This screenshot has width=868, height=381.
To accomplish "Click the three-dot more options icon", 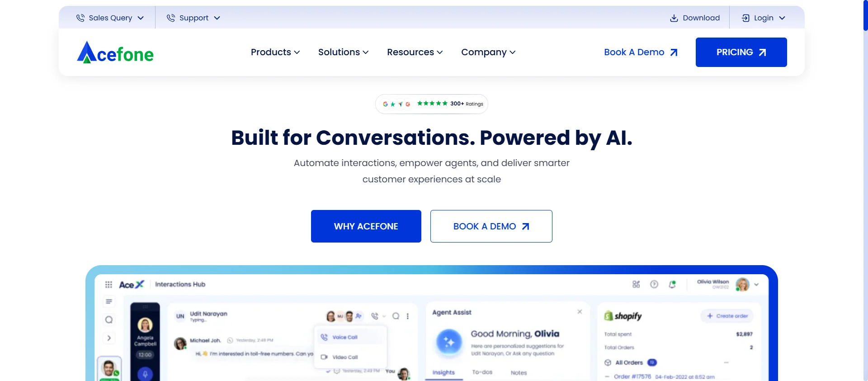I will click(x=408, y=316).
